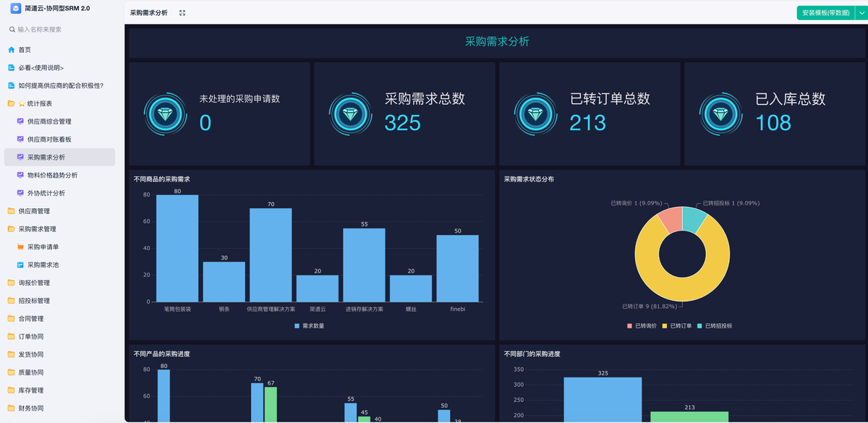Expand the 订单协同 folder
The image size is (868, 423).
click(59, 336)
